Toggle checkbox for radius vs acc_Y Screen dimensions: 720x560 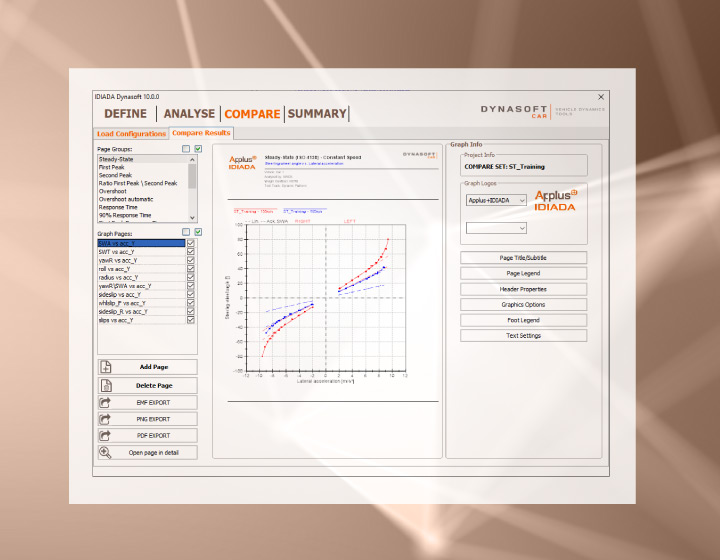click(191, 277)
